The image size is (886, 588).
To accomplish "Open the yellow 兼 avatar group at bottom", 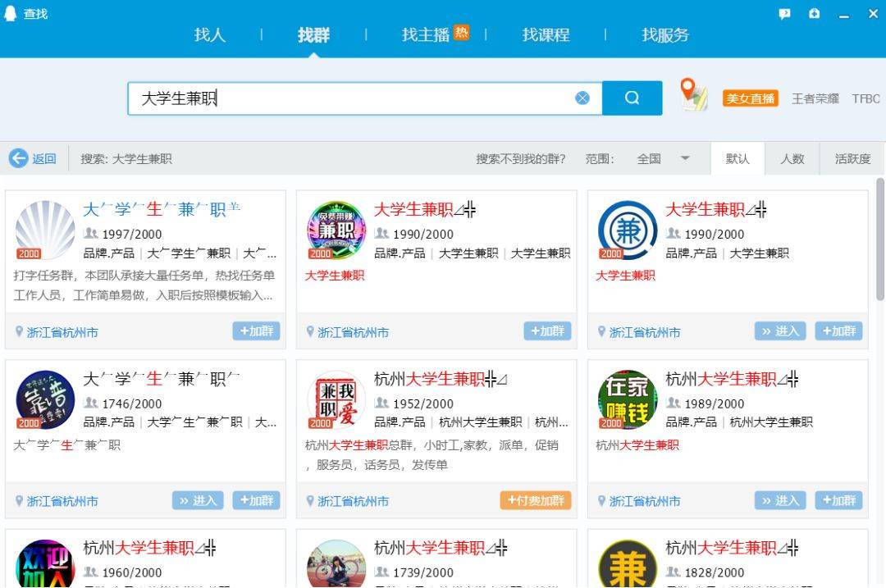I will [x=628, y=563].
